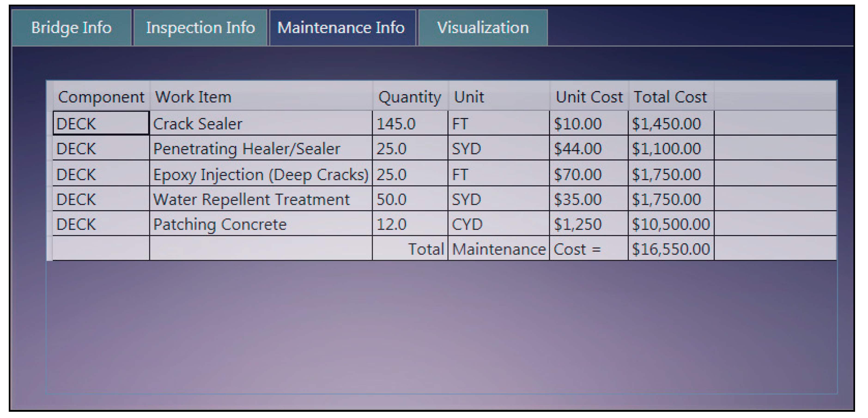Select the DECK cell in Crack Sealer row
The width and height of the screenshot is (868, 418).
click(101, 124)
